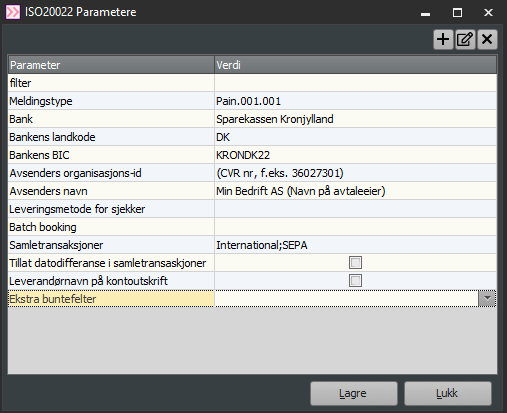Select the CVR nr organisasjons-id value

355,173
